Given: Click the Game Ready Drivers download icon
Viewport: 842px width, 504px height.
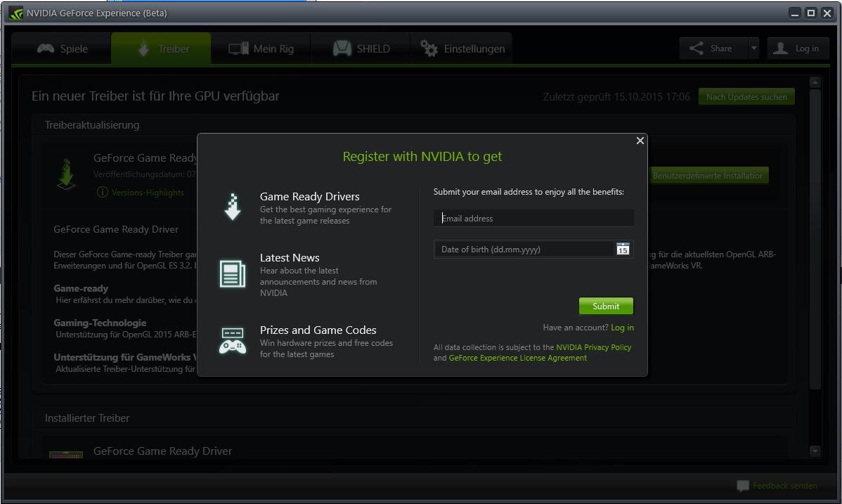Looking at the screenshot, I should coord(233,207).
